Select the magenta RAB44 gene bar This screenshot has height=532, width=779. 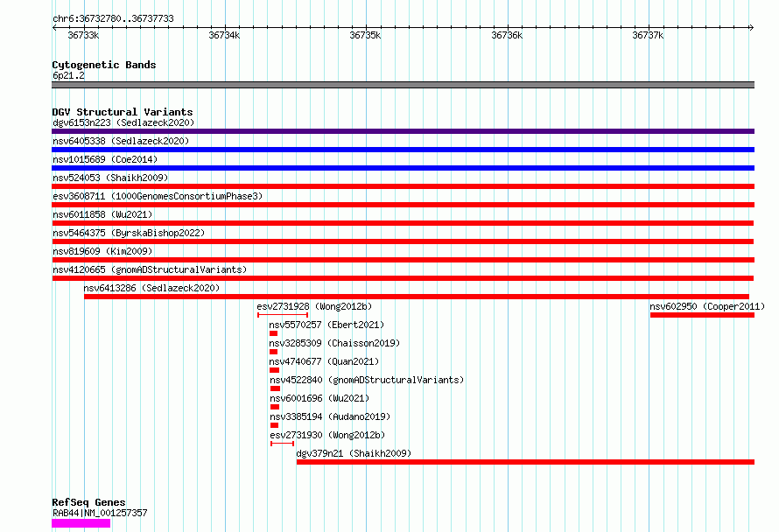click(x=81, y=523)
